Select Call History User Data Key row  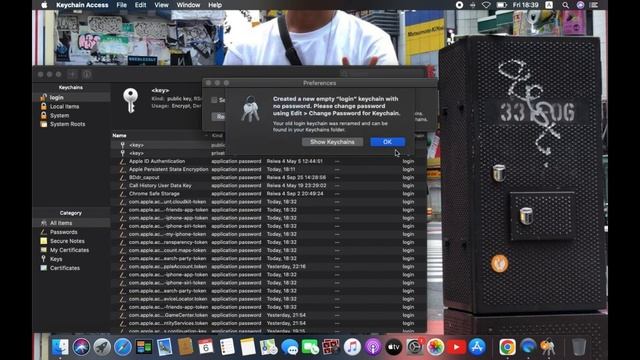269,186
